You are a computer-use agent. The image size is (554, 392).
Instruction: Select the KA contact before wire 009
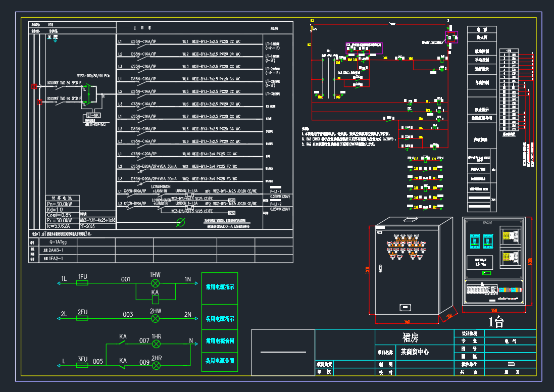[123, 367]
